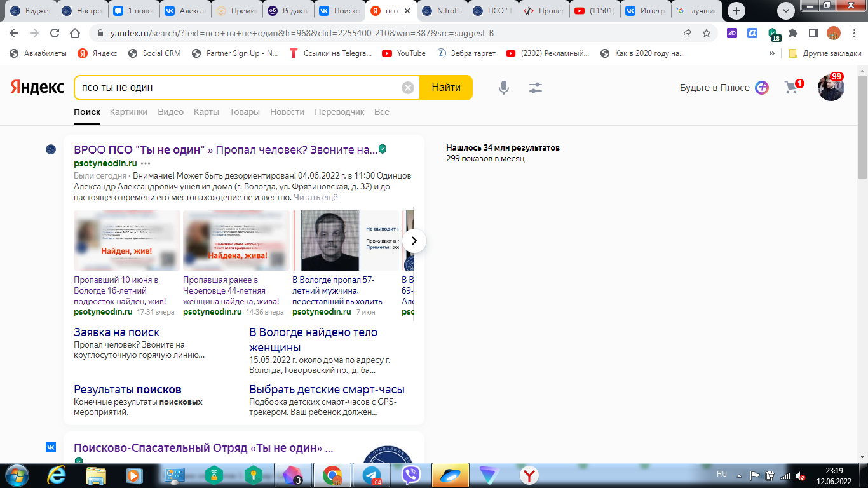868x488 pixels.
Task: Show hidden system tray icons arrow
Action: (x=739, y=475)
